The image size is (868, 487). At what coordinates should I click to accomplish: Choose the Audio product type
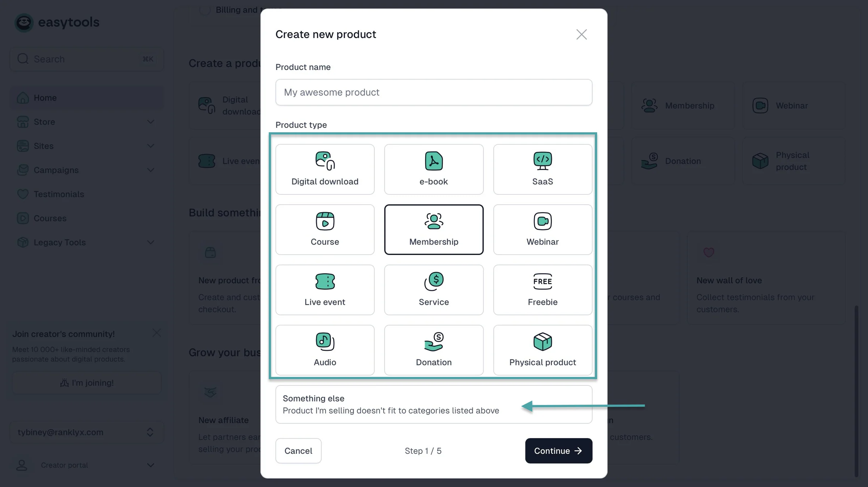point(325,350)
